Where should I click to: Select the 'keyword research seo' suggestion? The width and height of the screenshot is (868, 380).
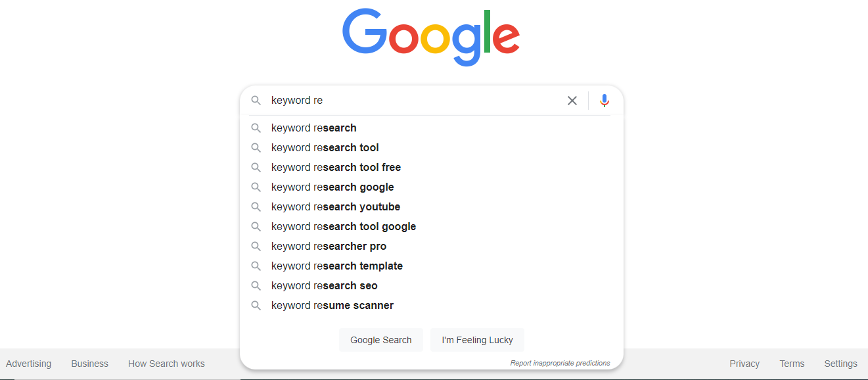pyautogui.click(x=324, y=285)
